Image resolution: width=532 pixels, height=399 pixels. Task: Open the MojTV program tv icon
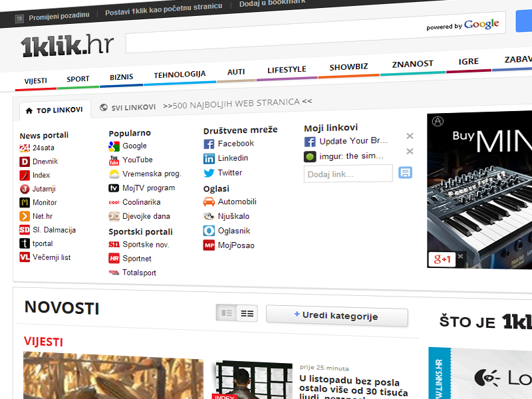click(x=114, y=188)
